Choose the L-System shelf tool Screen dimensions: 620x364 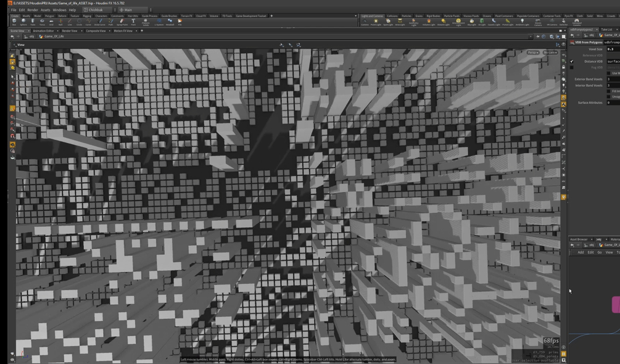tap(159, 22)
